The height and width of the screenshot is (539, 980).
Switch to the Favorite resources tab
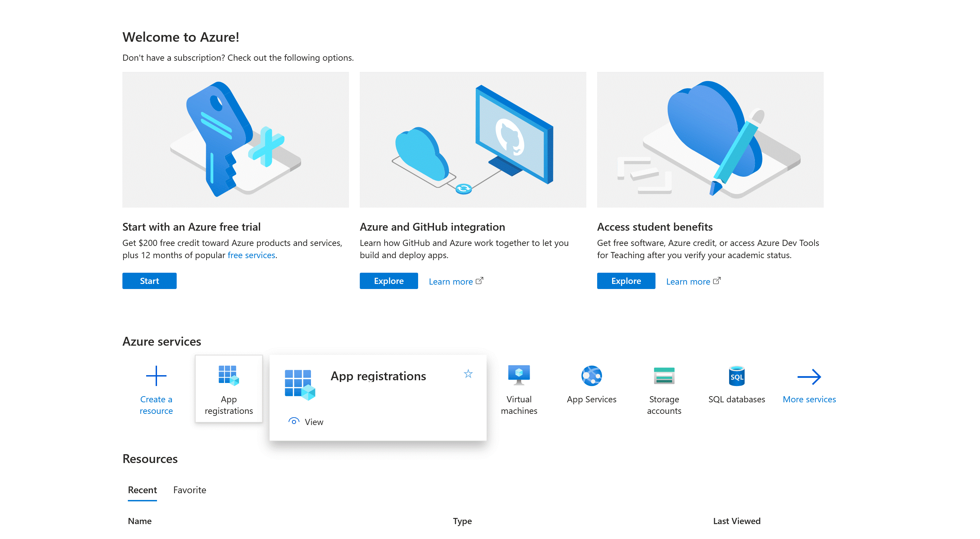190,490
